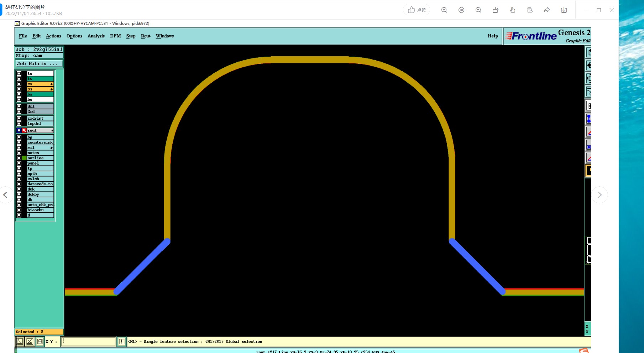Image resolution: width=644 pixels, height=353 pixels.
Task: Select the 1npdrl layer name
Action: coord(40,124)
